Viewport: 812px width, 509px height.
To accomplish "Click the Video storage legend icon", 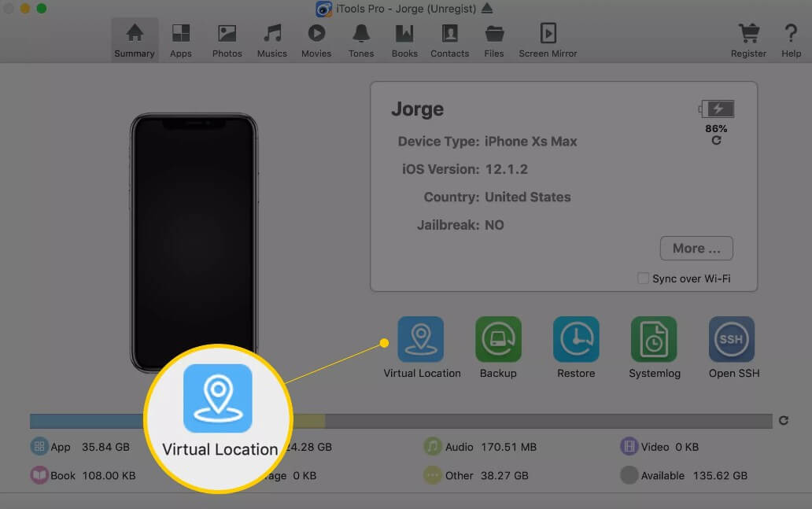I will (x=629, y=446).
